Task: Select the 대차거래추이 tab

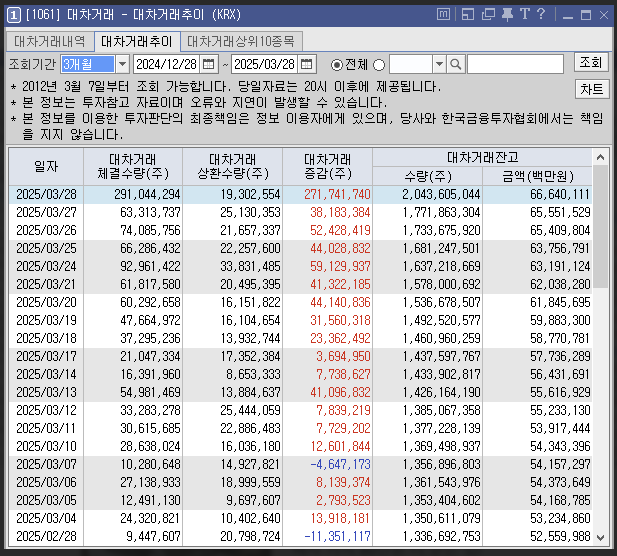Action: [137, 41]
